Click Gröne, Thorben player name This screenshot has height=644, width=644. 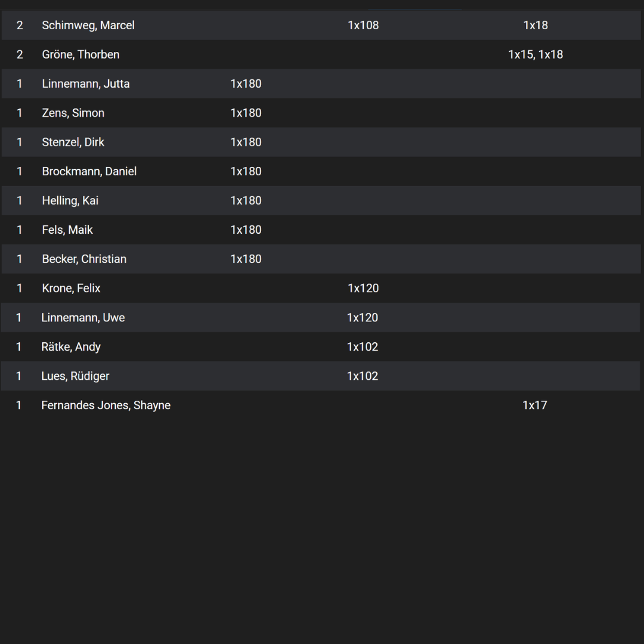[80, 55]
